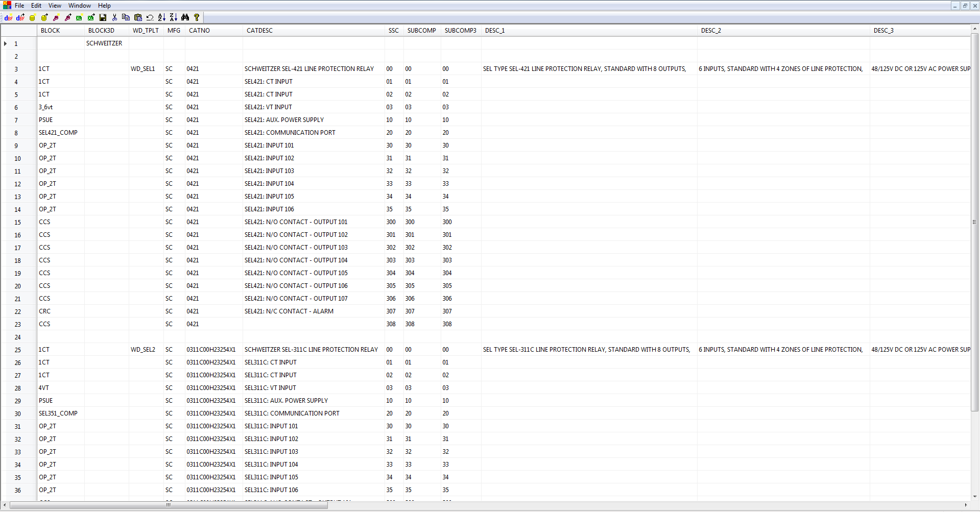Viewport: 980px width, 512px height.
Task: Click the open Access key icon
Action: click(x=67, y=17)
